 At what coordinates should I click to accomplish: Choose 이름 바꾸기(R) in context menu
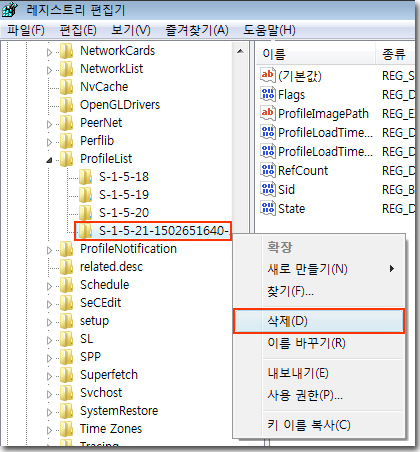[319, 343]
